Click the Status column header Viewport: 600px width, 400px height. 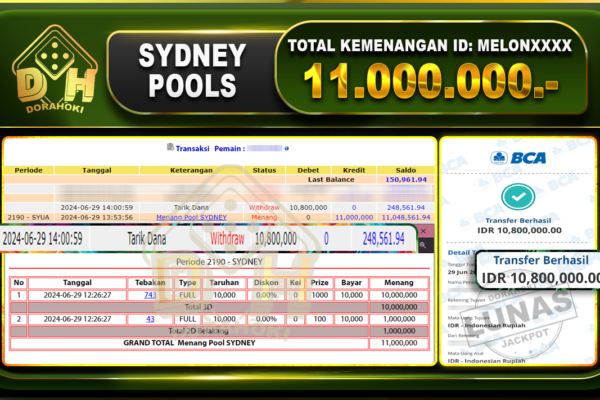point(264,170)
